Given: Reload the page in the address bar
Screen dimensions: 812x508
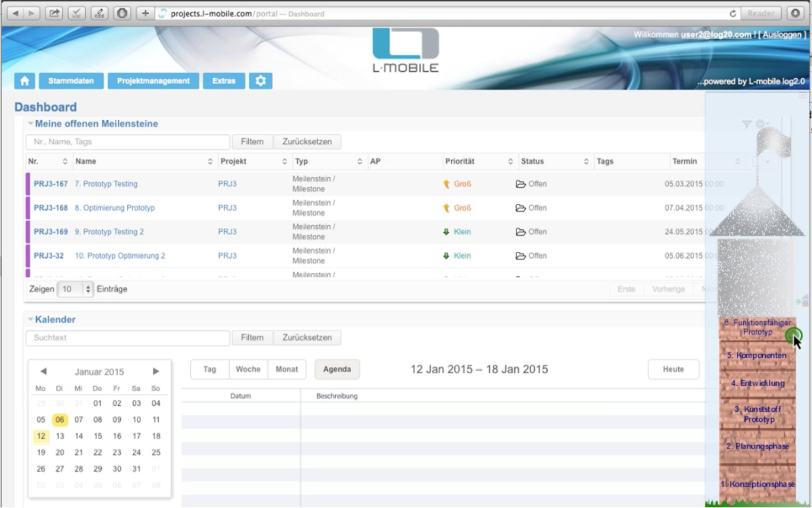Looking at the screenshot, I should [x=733, y=14].
